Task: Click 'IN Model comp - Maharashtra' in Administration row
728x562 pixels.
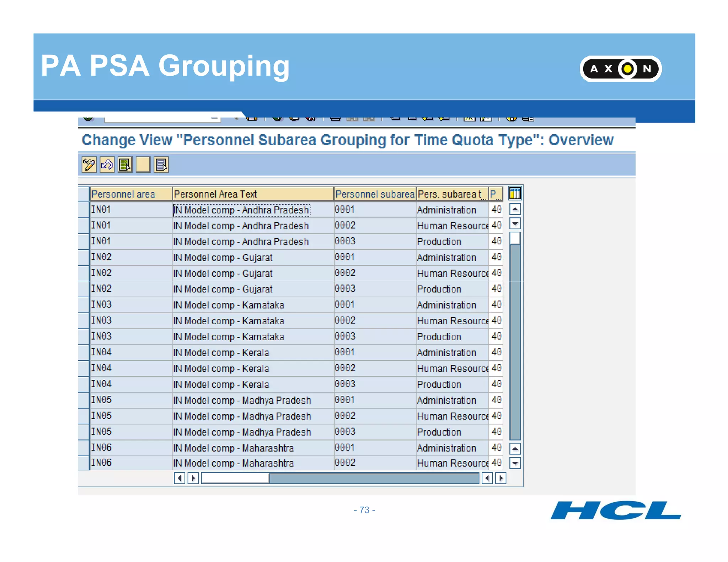Action: (253, 448)
